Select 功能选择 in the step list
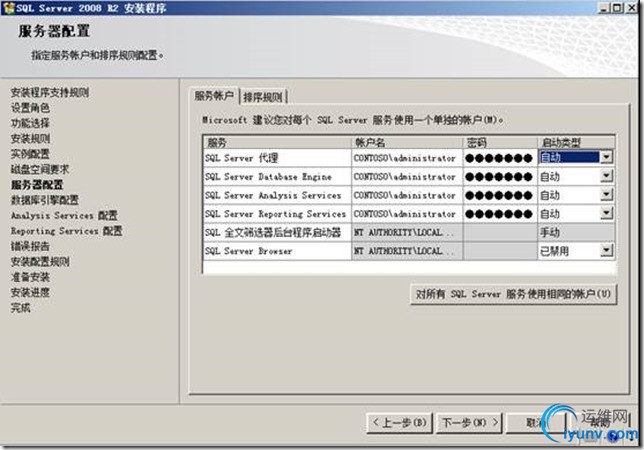Viewport: 644px width, 450px height. (x=30, y=123)
